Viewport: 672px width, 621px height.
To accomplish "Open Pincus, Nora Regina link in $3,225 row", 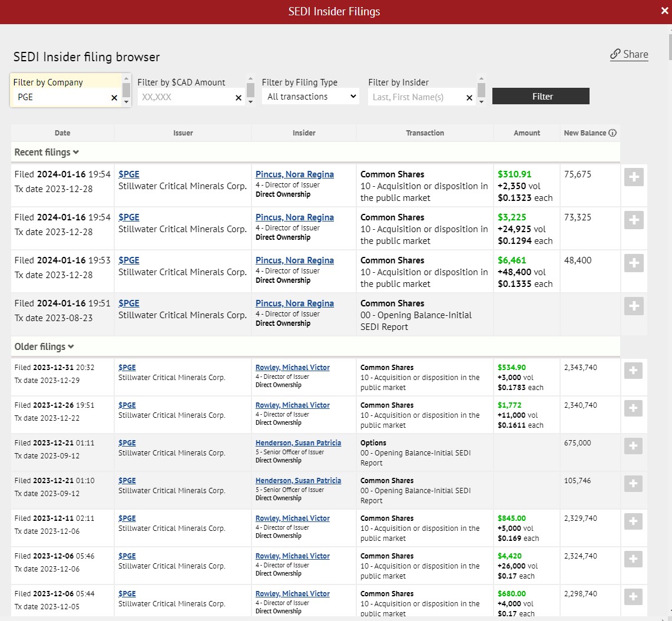I will (294, 217).
